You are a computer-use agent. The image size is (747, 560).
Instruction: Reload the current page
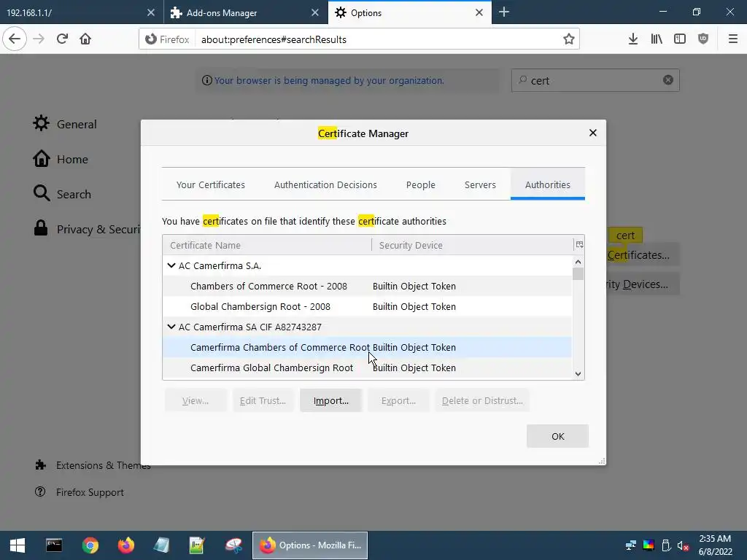[x=62, y=39]
